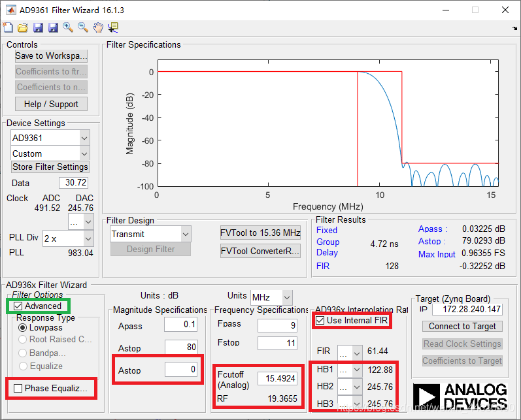The height and width of the screenshot is (420, 521).
Task: Open the HB3 rate dropdown
Action: click(x=350, y=403)
